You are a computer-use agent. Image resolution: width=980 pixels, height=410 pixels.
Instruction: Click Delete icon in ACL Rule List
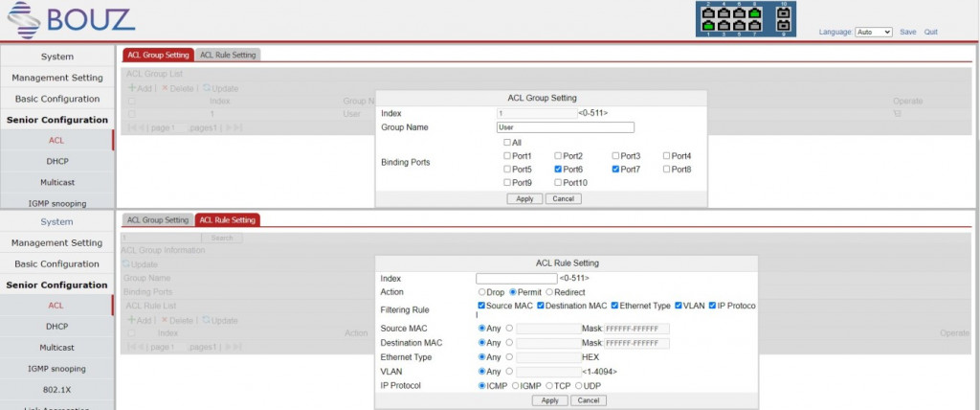pyautogui.click(x=165, y=320)
